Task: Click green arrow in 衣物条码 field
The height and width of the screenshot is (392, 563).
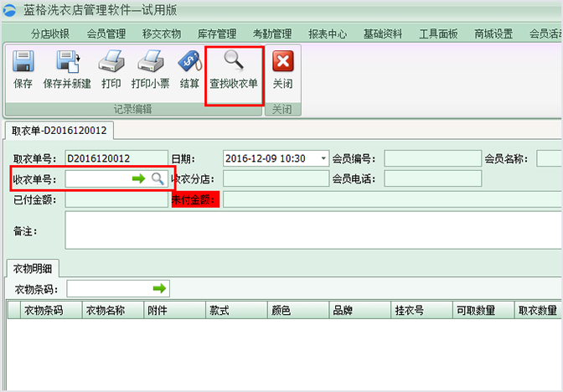Action: 159,288
